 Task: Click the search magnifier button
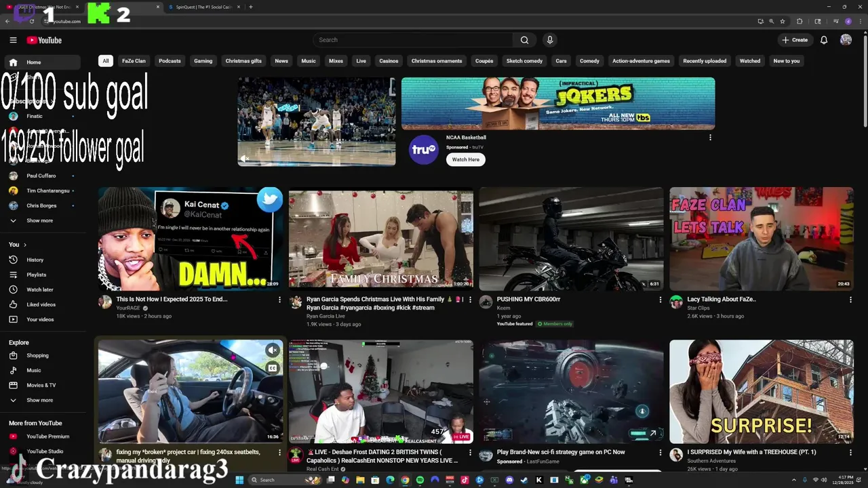tap(524, 40)
